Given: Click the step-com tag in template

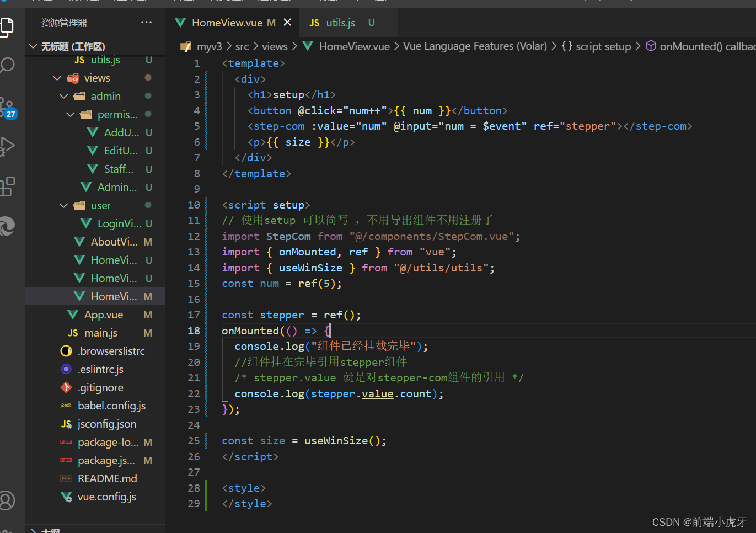Looking at the screenshot, I should pos(278,126).
